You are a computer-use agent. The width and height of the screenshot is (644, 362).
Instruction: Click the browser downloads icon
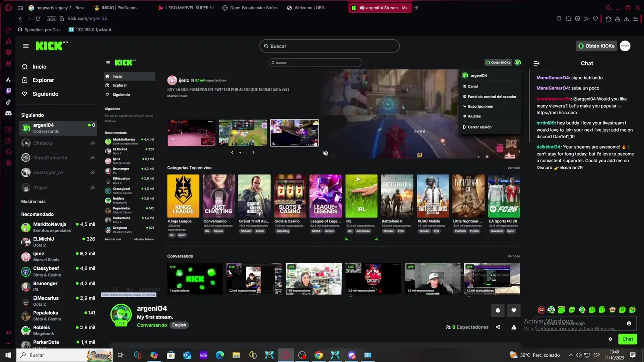point(626,19)
